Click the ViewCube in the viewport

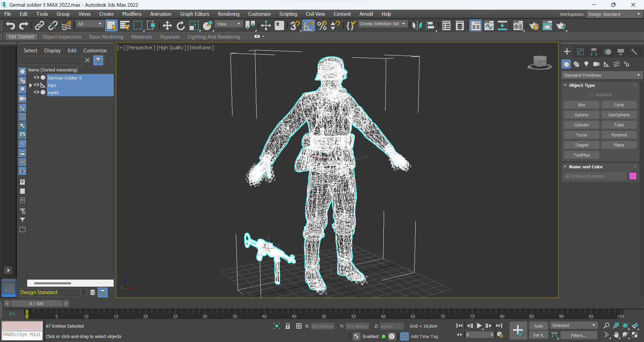(540, 63)
